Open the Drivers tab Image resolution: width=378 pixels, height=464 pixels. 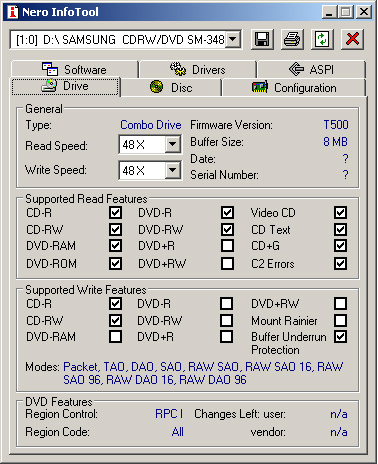[x=198, y=69]
